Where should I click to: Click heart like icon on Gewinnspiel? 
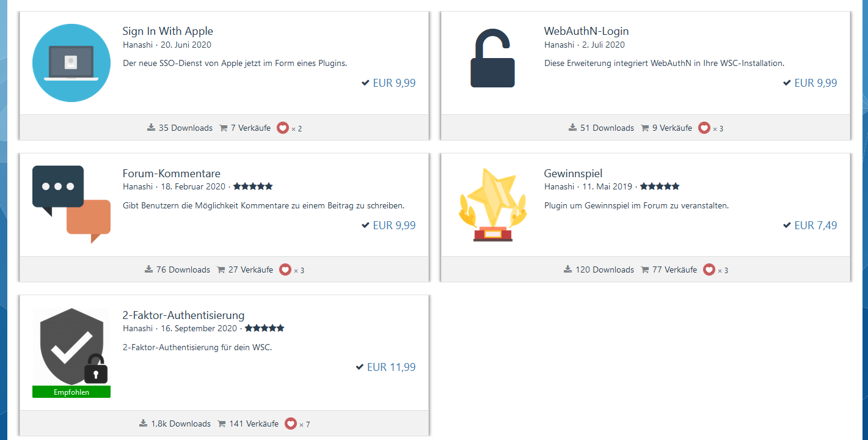pos(709,269)
